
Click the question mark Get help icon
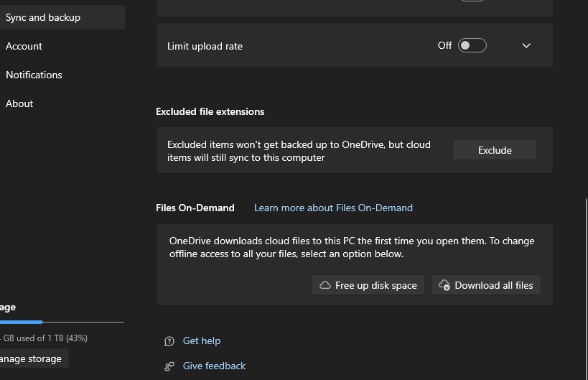point(169,341)
